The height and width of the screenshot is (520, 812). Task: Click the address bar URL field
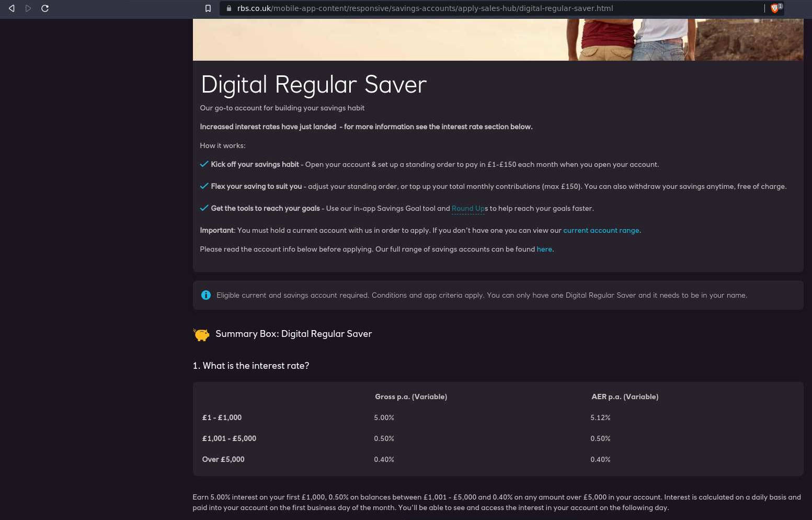point(491,8)
